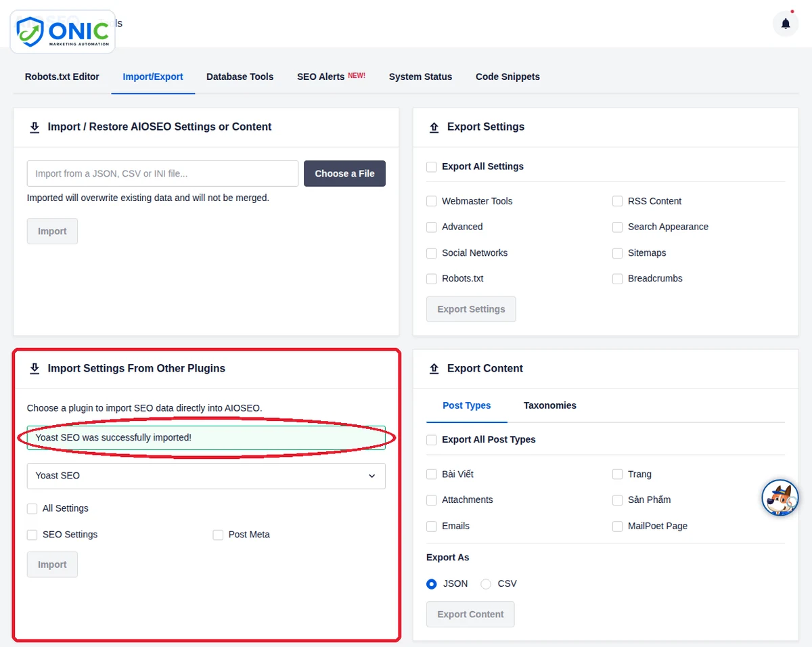Check Export All Settings
The width and height of the screenshot is (812, 647).
432,166
